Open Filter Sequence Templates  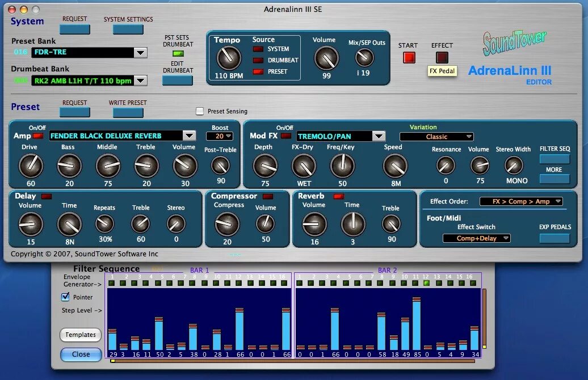(x=81, y=335)
